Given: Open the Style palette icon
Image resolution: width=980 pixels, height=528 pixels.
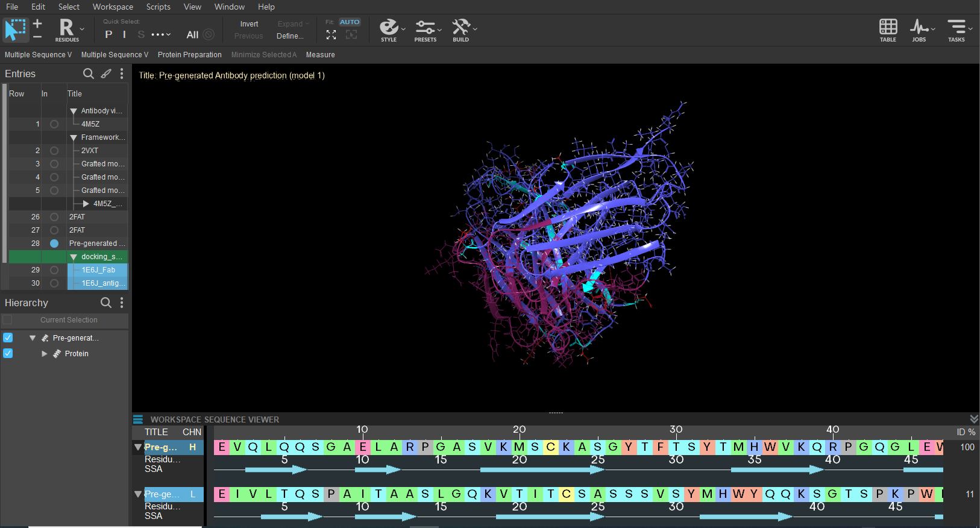Looking at the screenshot, I should 389,30.
